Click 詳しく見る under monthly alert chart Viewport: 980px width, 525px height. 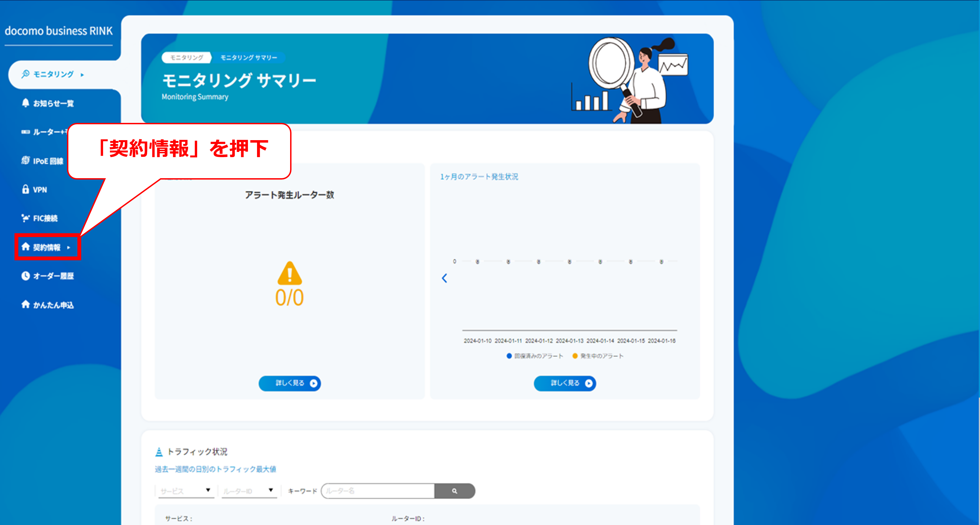click(565, 383)
